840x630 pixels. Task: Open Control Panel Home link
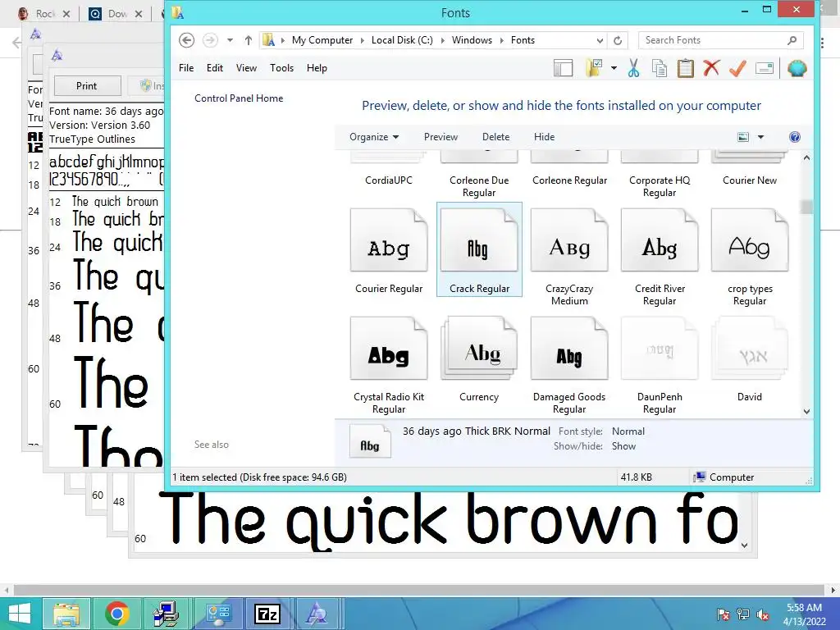pos(239,98)
